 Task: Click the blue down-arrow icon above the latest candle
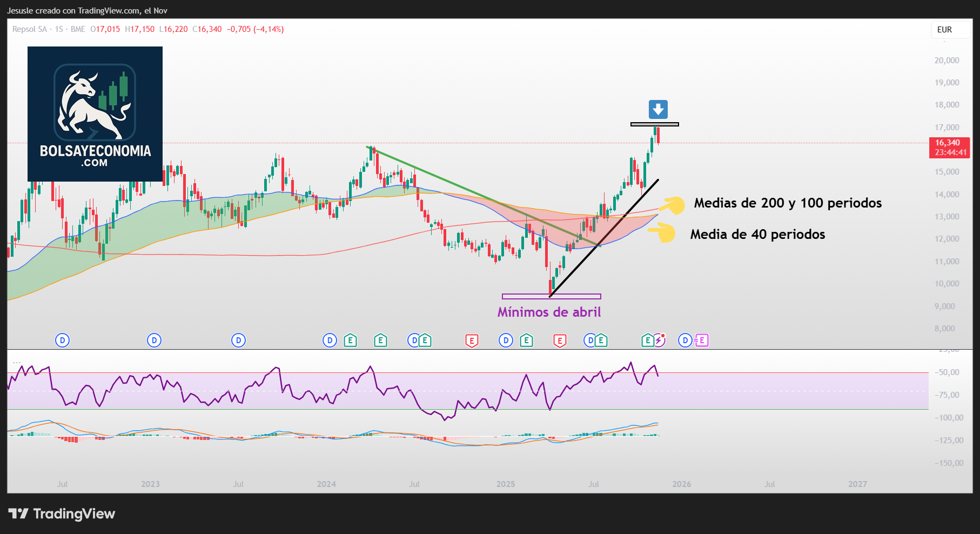point(657,109)
